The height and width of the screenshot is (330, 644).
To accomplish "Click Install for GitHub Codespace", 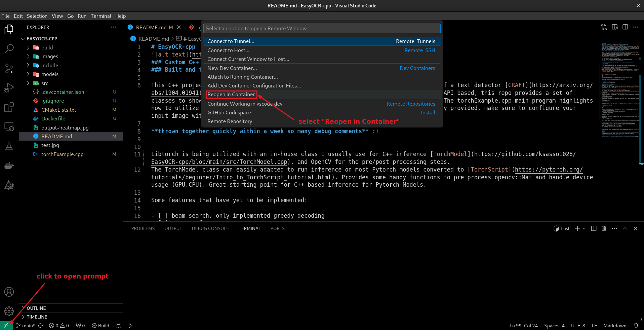I will (428, 113).
